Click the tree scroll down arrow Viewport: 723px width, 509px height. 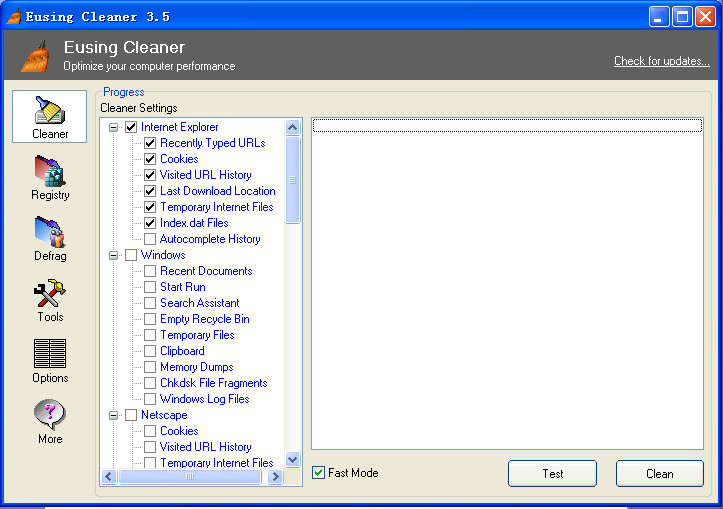292,460
